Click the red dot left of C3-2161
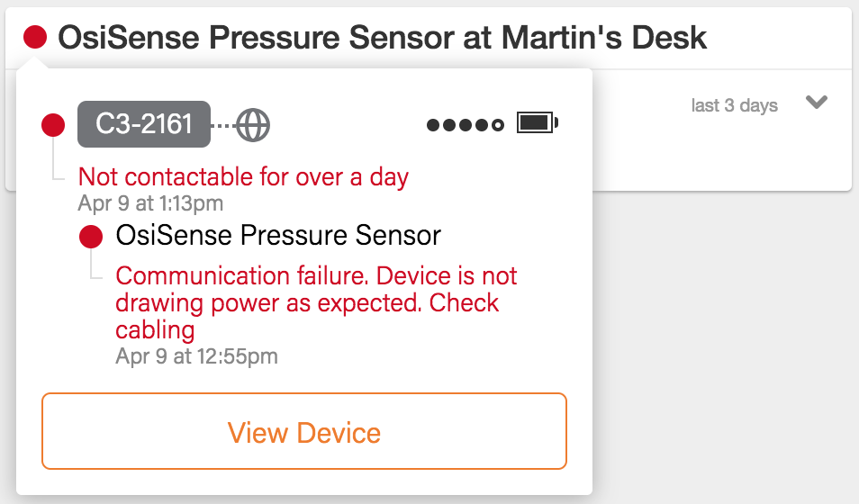 (x=53, y=125)
